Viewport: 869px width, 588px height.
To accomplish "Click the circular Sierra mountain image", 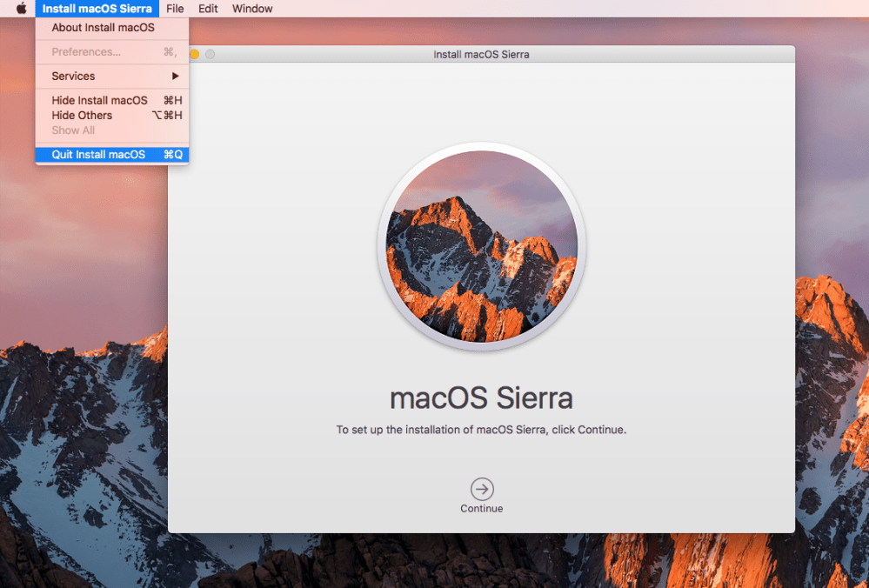I will click(x=481, y=247).
